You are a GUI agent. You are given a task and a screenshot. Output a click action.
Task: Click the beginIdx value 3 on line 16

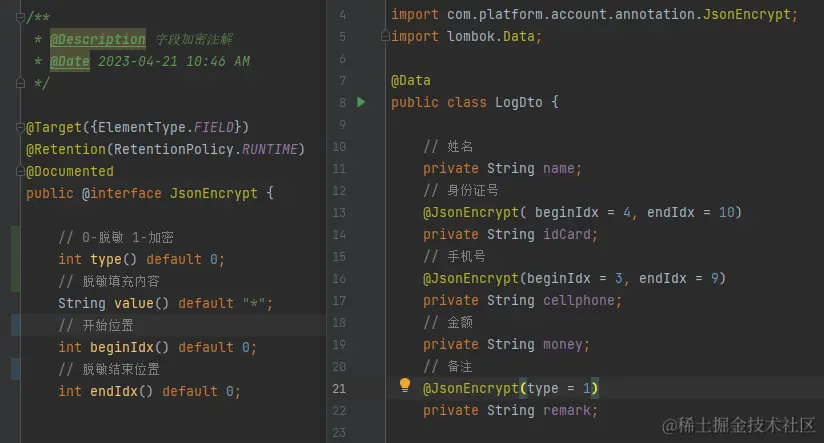pyautogui.click(x=619, y=279)
